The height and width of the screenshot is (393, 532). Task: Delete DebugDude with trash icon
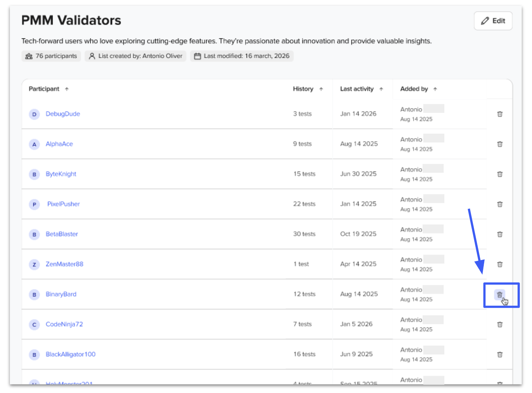coord(500,114)
